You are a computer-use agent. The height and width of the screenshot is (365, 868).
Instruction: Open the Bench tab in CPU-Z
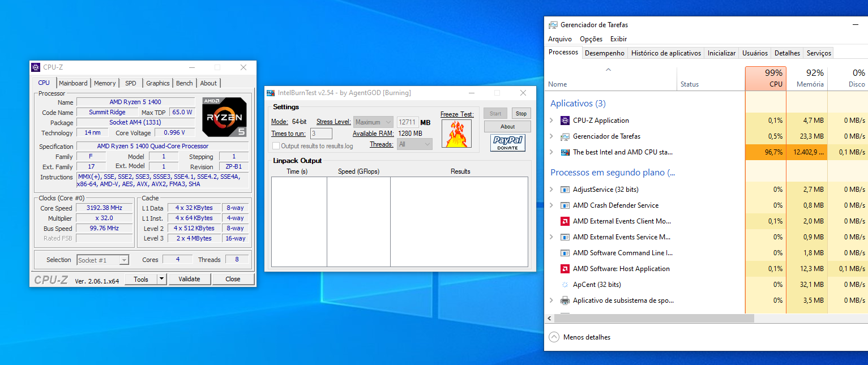tap(185, 83)
